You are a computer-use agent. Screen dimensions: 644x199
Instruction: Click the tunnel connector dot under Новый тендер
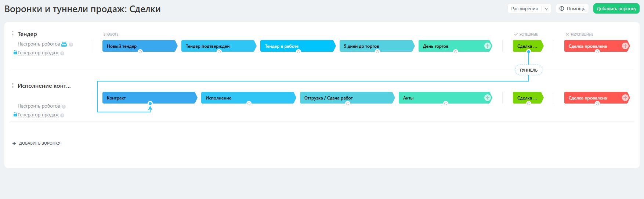[140, 52]
